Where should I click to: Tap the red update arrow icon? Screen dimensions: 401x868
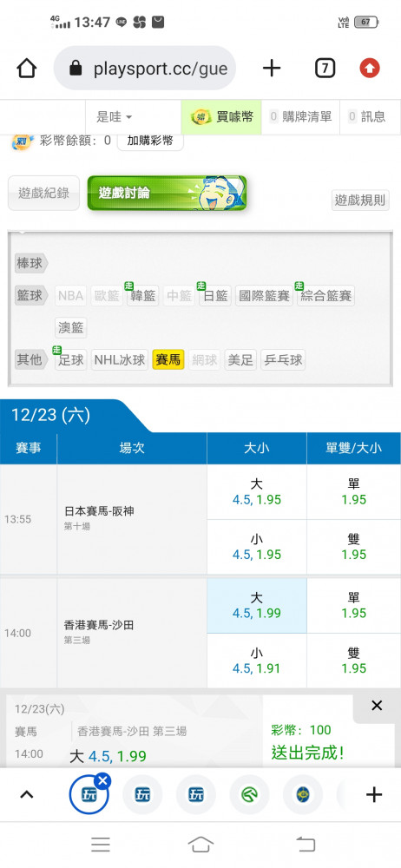pos(370,69)
